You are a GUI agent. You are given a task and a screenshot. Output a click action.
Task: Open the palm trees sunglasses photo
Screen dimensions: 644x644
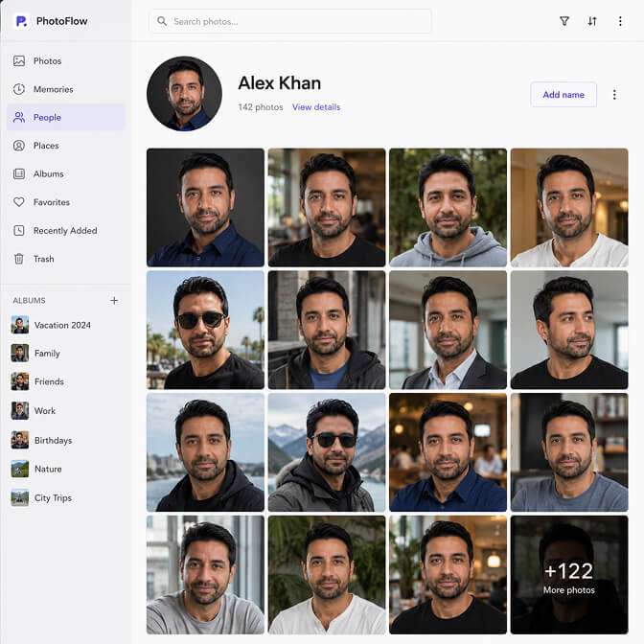pos(205,330)
